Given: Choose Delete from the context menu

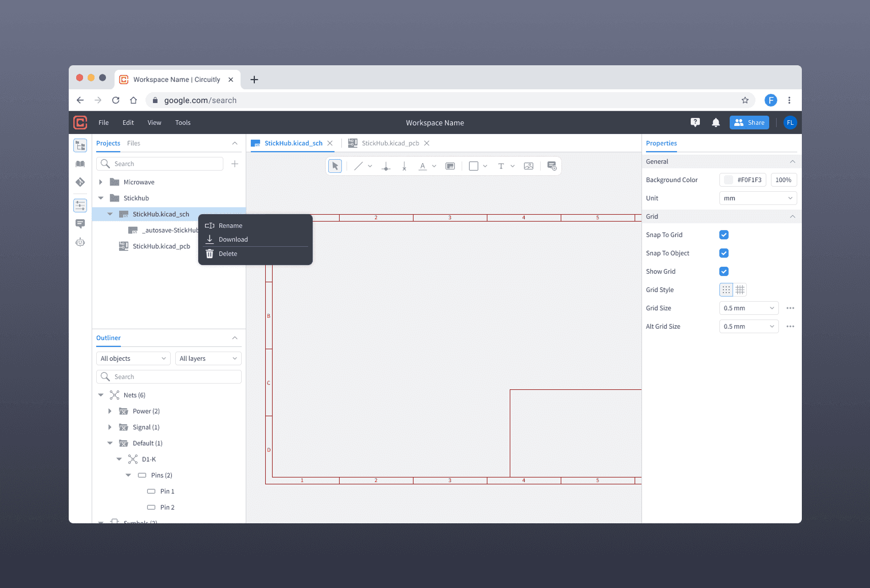Looking at the screenshot, I should click(255, 254).
